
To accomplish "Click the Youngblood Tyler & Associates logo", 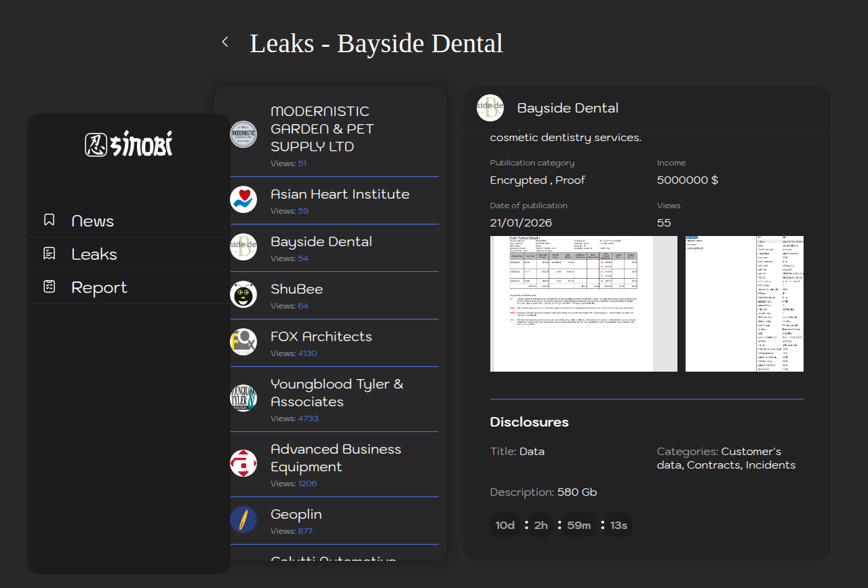I will 243,398.
